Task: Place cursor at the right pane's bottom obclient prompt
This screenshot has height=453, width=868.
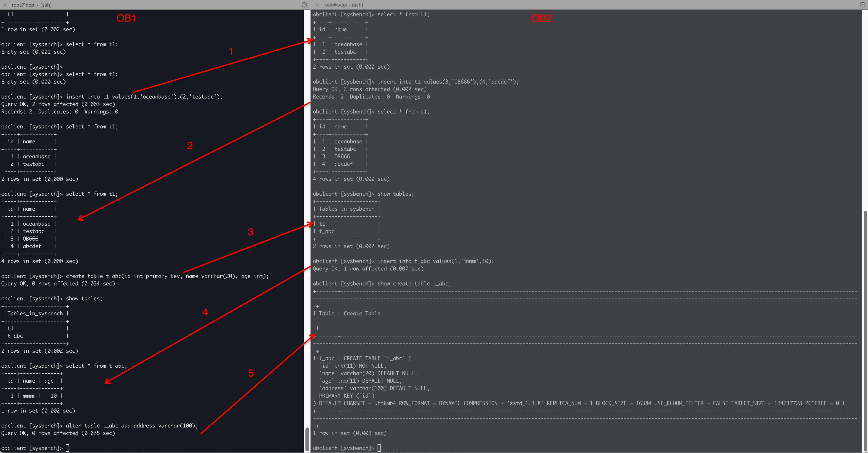Action: [379, 448]
